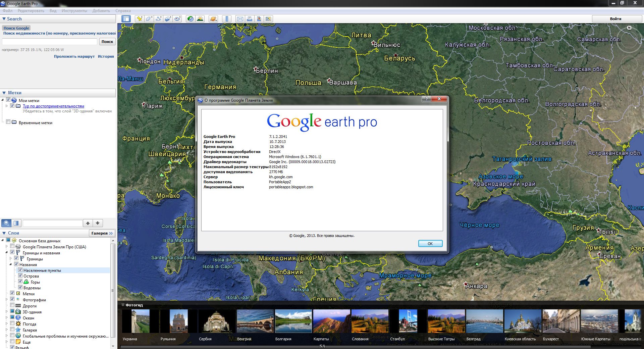Click the Погода sun icon in layers
644x349 pixels.
[x=18, y=324]
